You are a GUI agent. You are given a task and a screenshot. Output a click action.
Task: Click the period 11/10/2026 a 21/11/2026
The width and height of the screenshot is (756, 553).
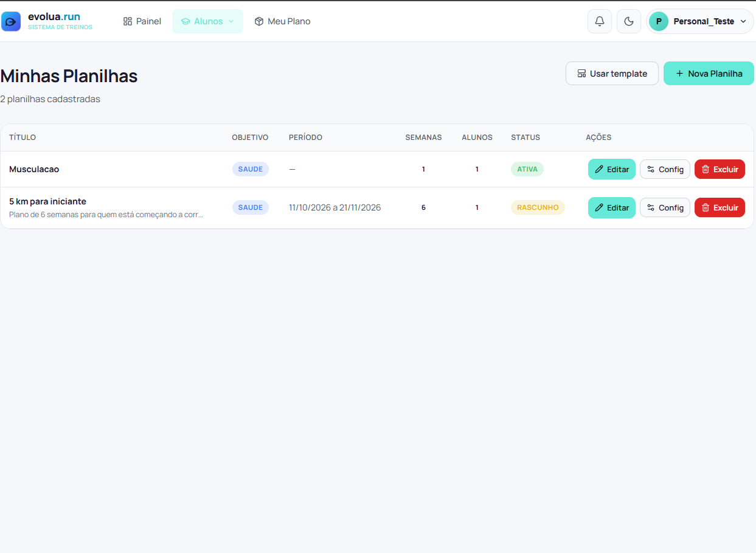tap(335, 207)
